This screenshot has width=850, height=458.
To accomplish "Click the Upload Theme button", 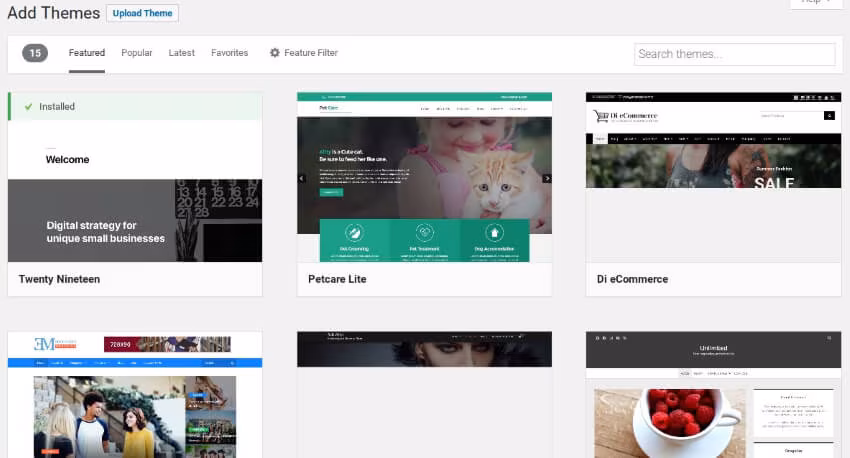I will 143,13.
